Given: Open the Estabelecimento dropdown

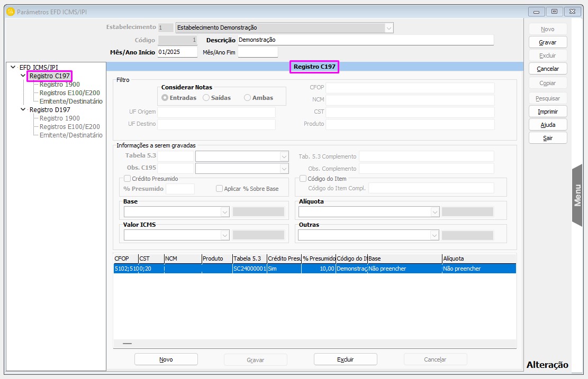Looking at the screenshot, I should click(x=389, y=27).
